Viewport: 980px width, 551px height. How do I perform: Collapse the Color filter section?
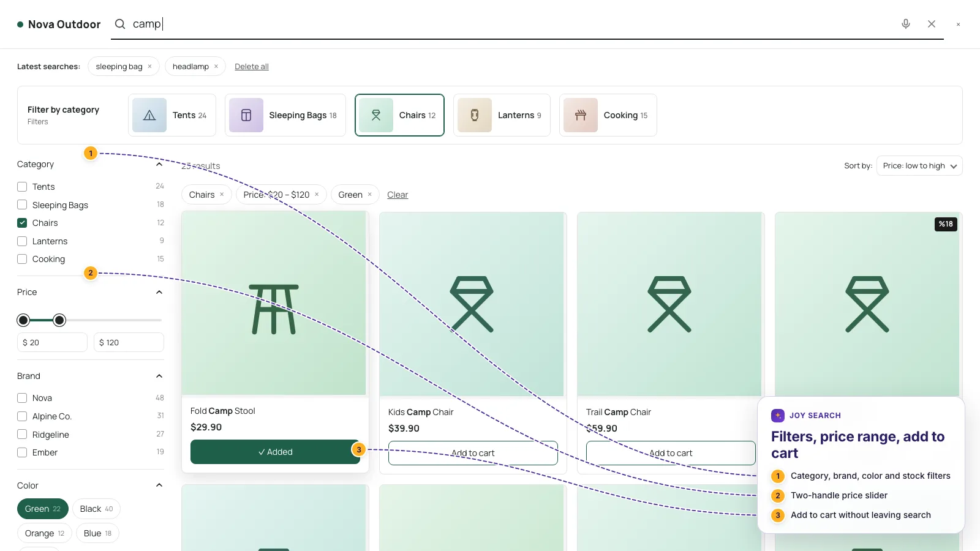(x=159, y=485)
